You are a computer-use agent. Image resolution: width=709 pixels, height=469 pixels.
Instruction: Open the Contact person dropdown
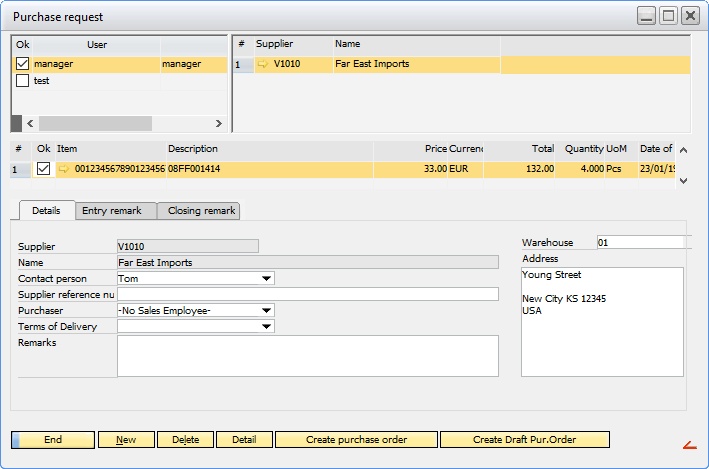(x=266, y=279)
